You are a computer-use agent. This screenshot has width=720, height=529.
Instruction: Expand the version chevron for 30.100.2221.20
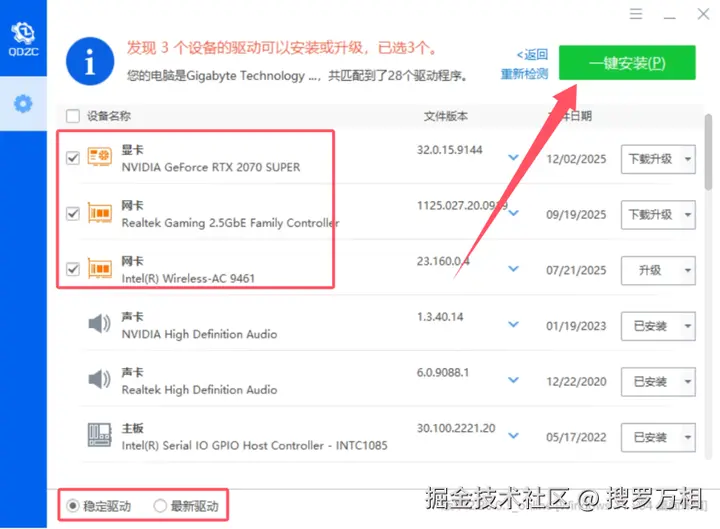(x=513, y=435)
